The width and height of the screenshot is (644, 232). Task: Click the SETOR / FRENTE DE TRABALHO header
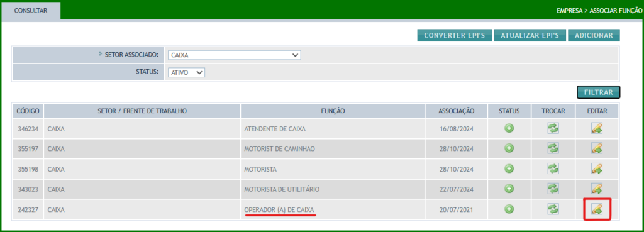point(142,111)
